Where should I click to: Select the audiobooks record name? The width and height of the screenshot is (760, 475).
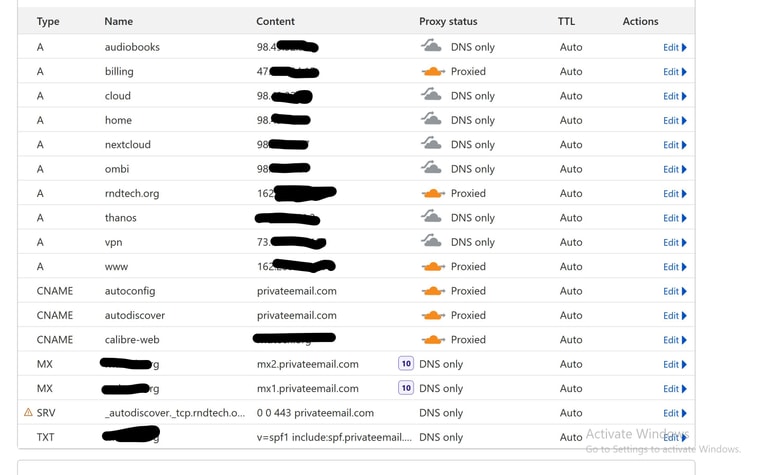click(132, 47)
